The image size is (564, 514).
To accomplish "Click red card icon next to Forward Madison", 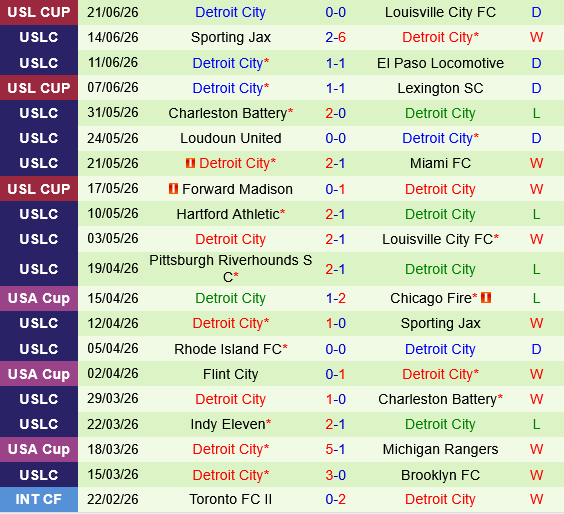I will pos(173,189).
